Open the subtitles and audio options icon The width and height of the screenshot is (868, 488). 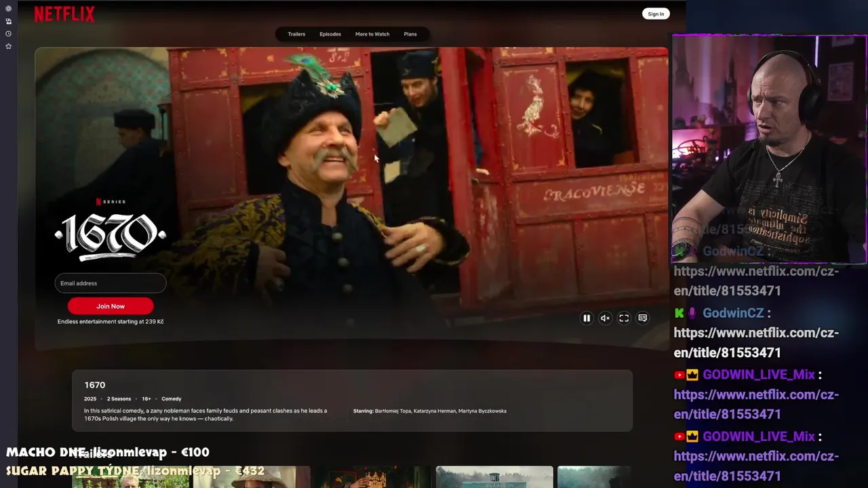(x=642, y=318)
